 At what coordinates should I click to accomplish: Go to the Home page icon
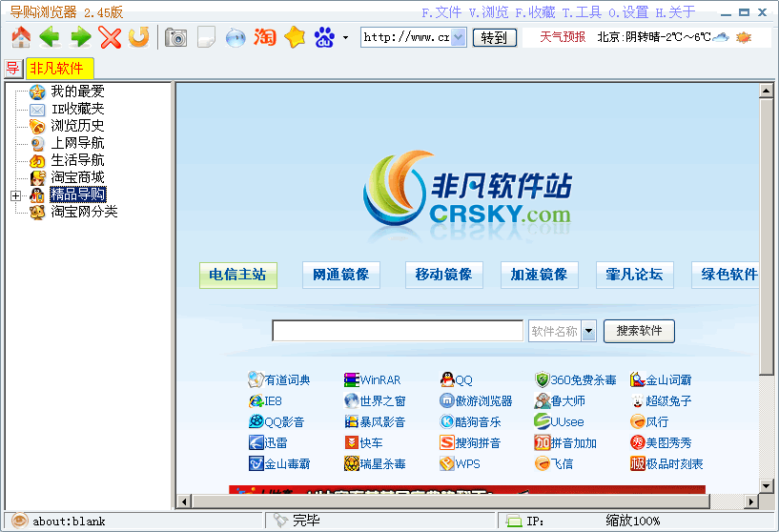pos(21,37)
